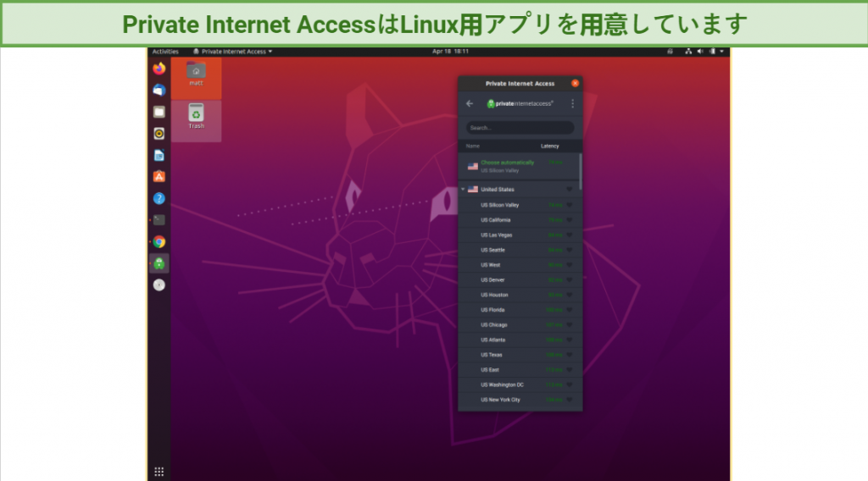This screenshot has height=481, width=868.
Task: Favorite US Florida server heart
Action: point(569,310)
